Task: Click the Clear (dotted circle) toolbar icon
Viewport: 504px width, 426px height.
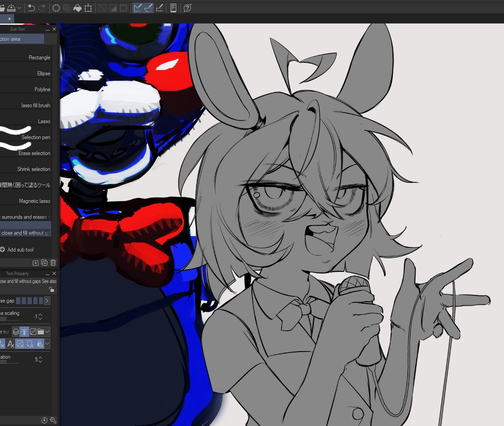Action: tap(56, 8)
